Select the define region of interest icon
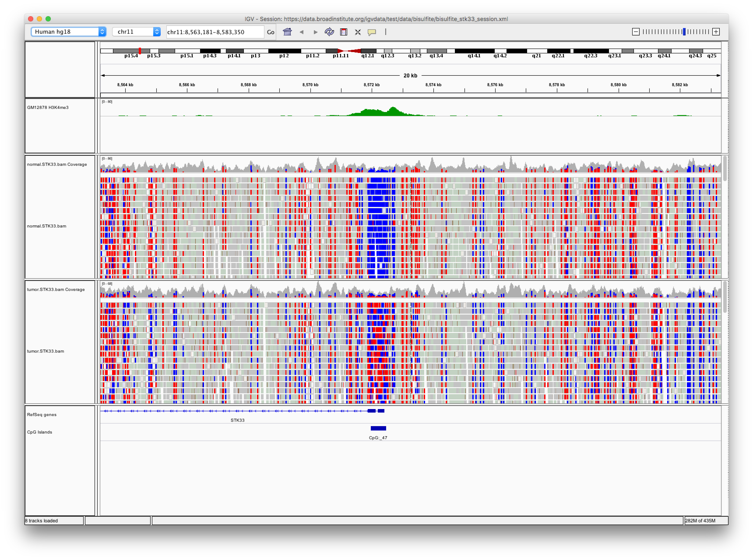This screenshot has height=560, width=753. tap(344, 31)
